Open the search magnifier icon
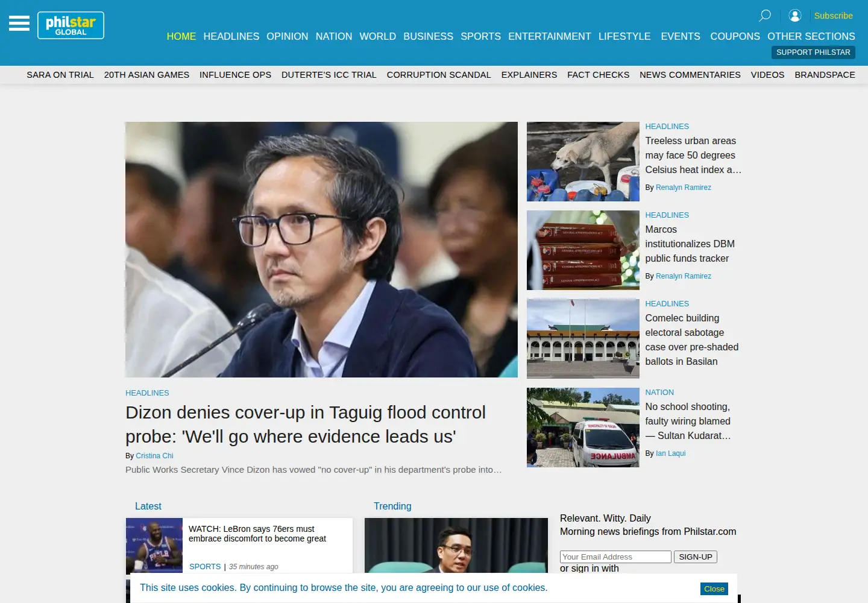 pos(765,16)
